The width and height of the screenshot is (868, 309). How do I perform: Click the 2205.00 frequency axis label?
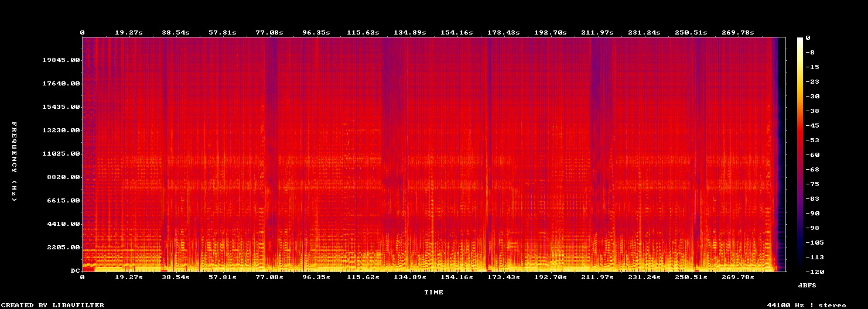pyautogui.click(x=63, y=248)
